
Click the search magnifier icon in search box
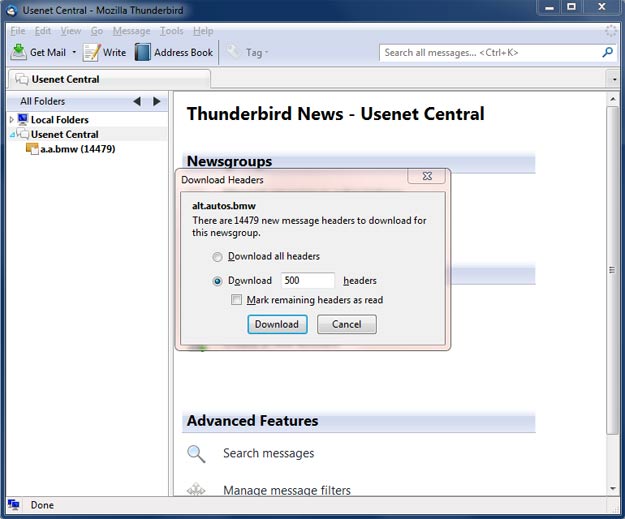(607, 52)
